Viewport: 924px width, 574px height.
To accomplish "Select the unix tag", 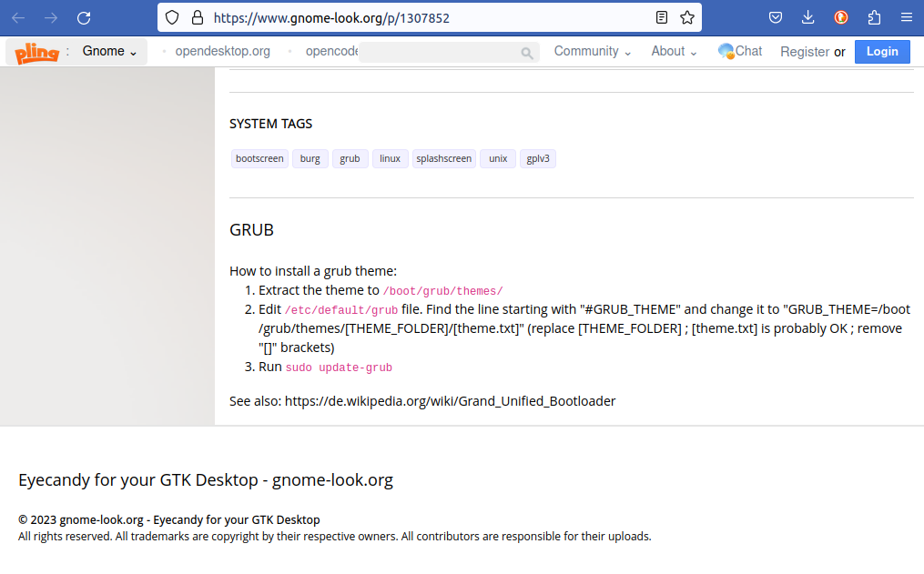I will point(498,158).
